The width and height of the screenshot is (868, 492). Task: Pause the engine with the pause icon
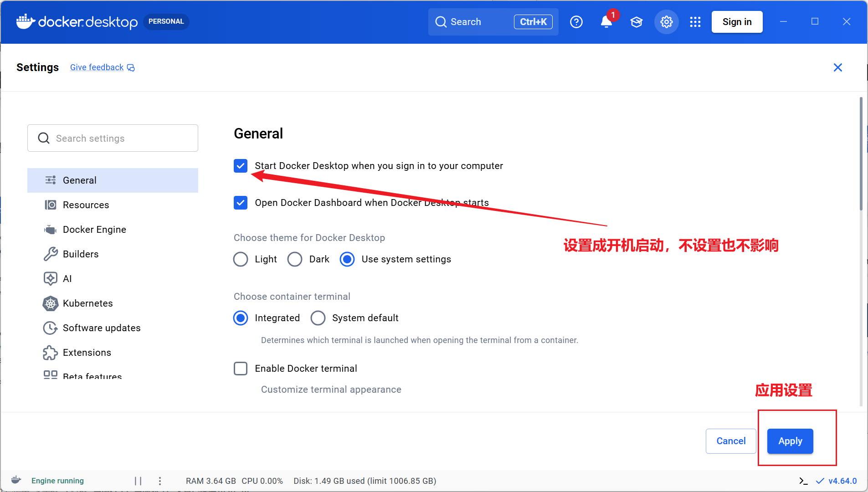pos(138,481)
